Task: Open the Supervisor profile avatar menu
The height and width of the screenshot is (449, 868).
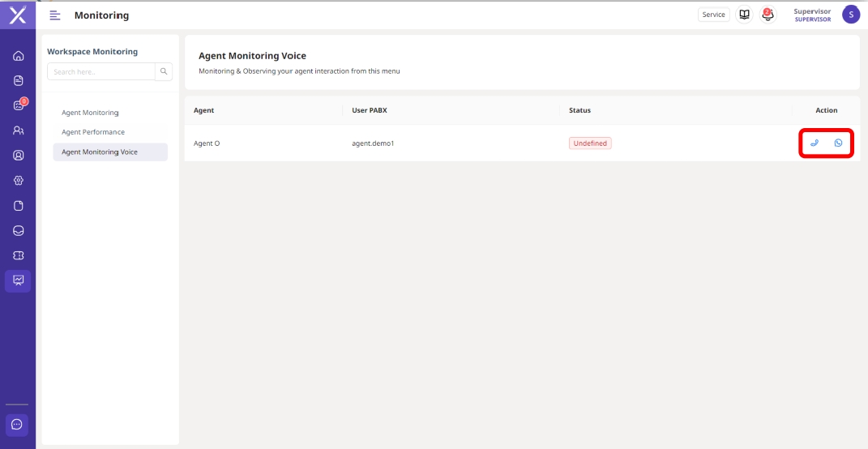Action: pos(850,15)
